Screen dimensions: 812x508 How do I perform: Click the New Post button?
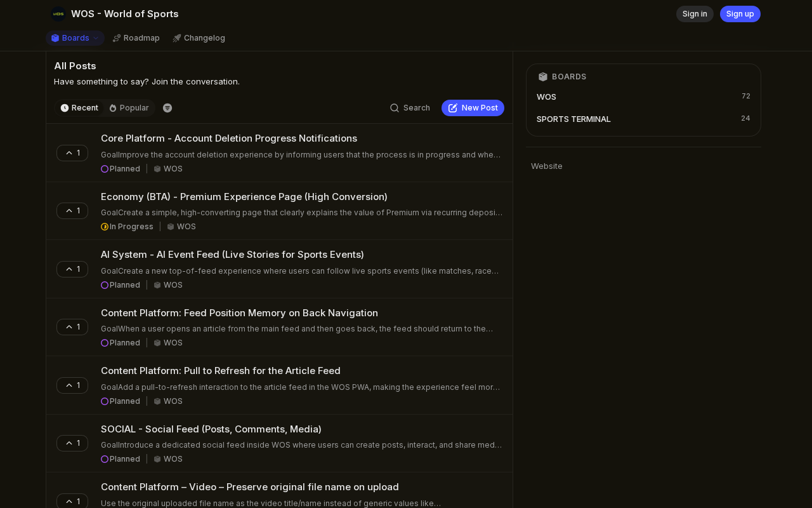(473, 108)
